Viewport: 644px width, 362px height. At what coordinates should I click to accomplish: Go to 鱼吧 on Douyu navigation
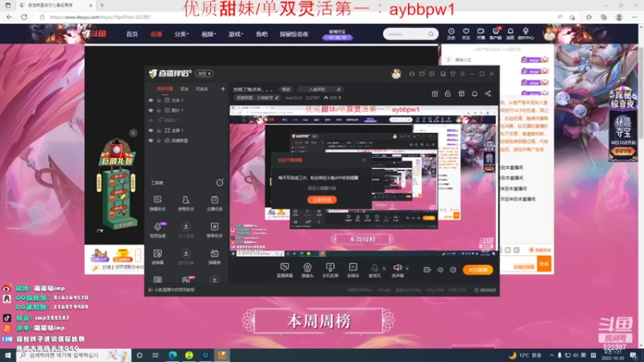262,34
